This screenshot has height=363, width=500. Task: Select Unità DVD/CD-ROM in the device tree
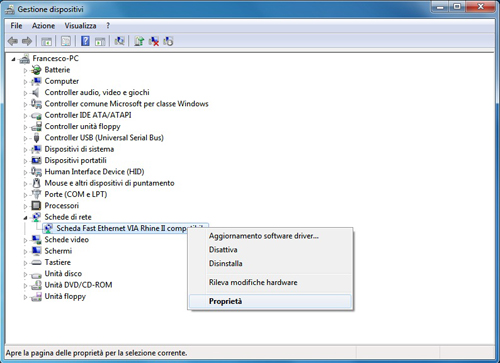[78, 285]
